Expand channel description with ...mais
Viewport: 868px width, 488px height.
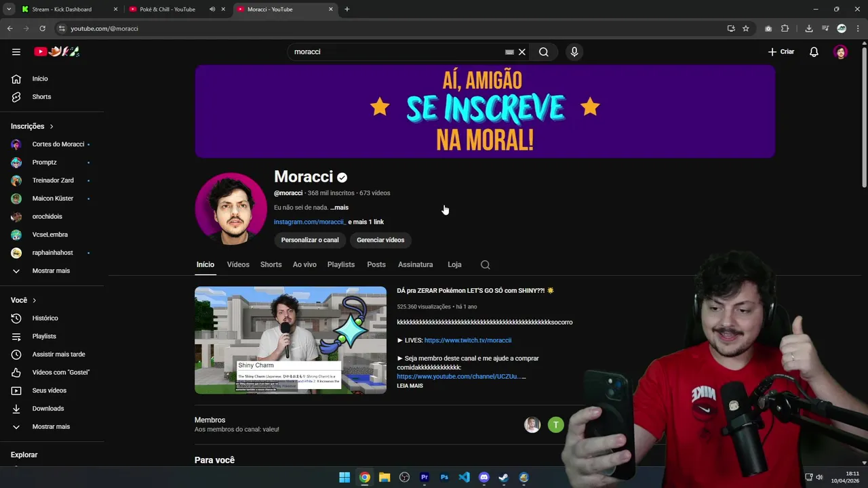click(x=339, y=207)
